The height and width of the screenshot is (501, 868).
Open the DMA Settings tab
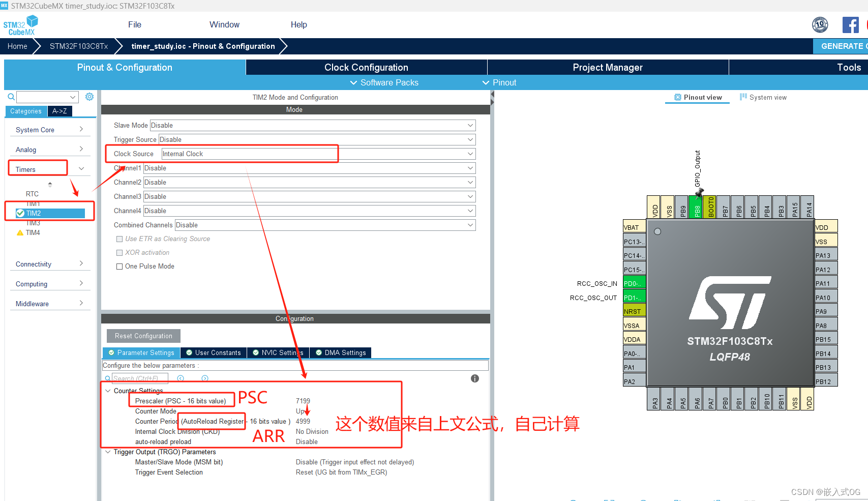(x=341, y=352)
